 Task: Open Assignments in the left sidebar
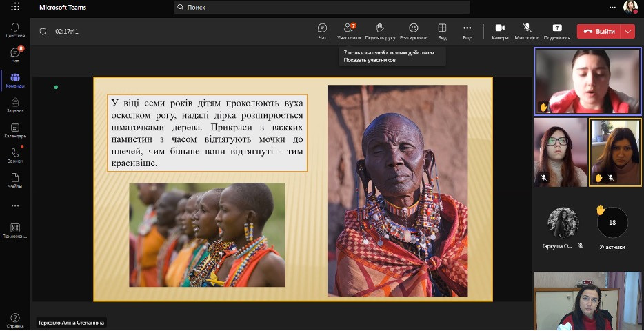15,105
